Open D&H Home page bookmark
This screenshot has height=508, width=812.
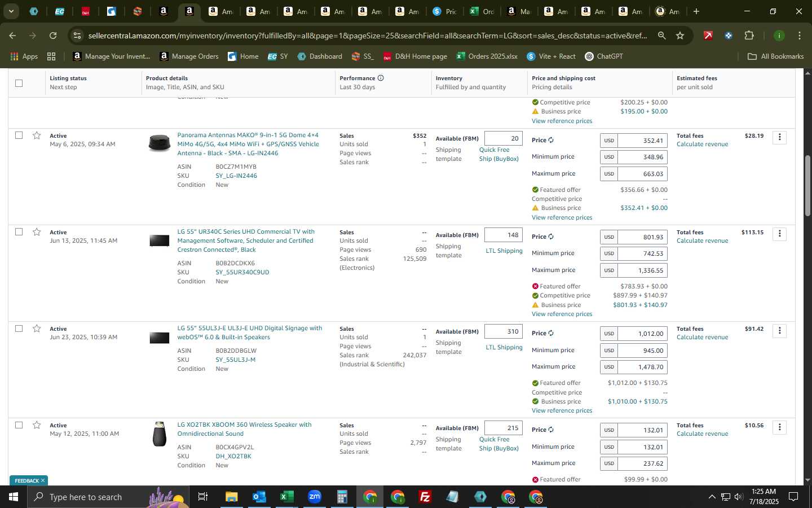pos(415,56)
